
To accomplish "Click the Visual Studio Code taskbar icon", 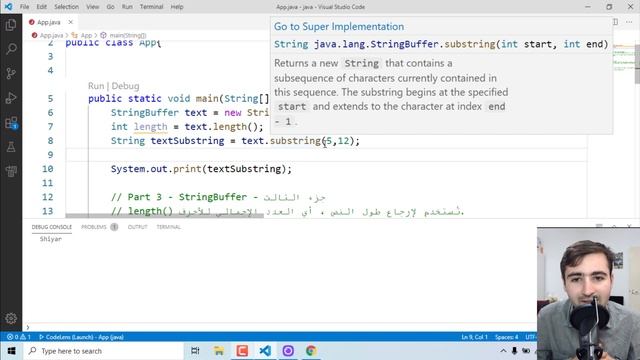I will pyautogui.click(x=265, y=351).
